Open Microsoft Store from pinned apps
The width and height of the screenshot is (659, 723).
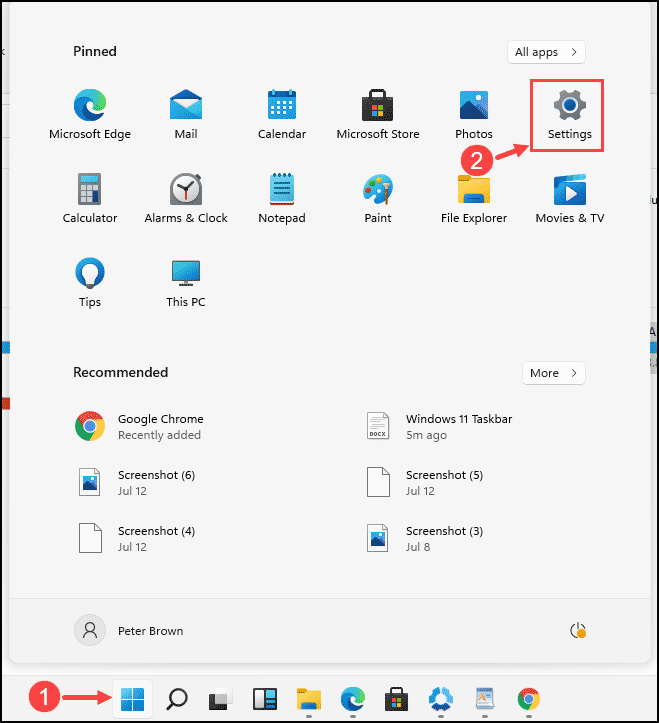tap(378, 114)
